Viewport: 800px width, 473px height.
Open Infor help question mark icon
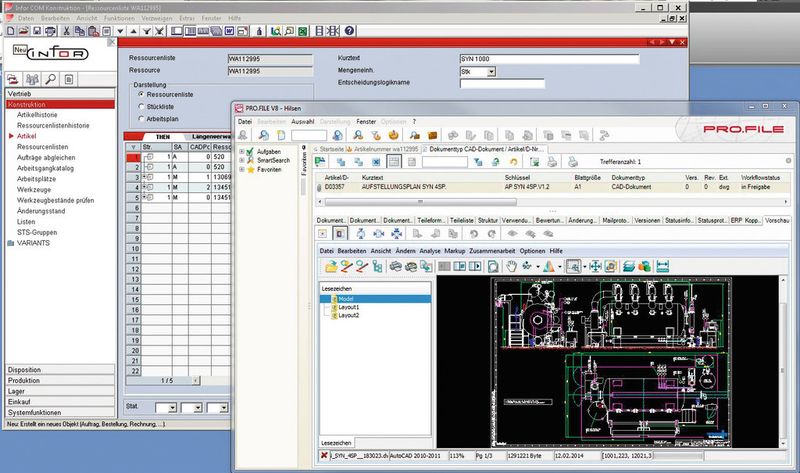tap(349, 31)
